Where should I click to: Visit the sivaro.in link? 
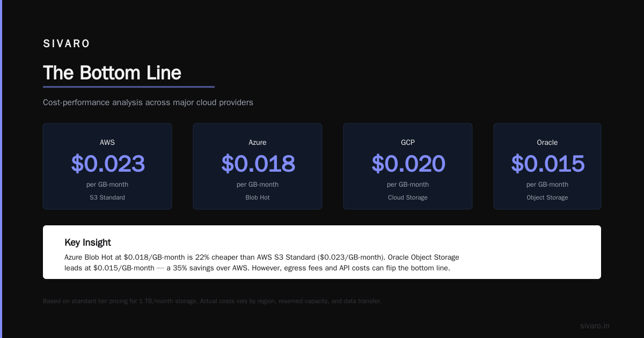(595, 326)
